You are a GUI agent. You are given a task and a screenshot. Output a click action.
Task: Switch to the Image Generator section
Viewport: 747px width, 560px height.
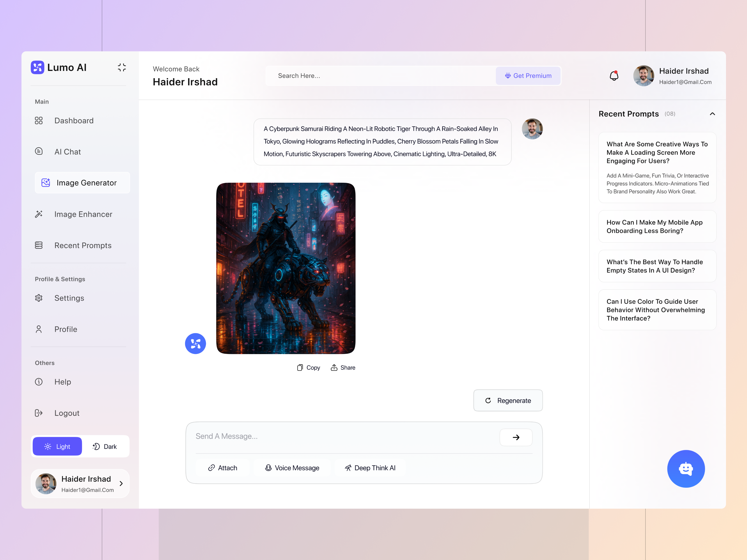pos(86,183)
